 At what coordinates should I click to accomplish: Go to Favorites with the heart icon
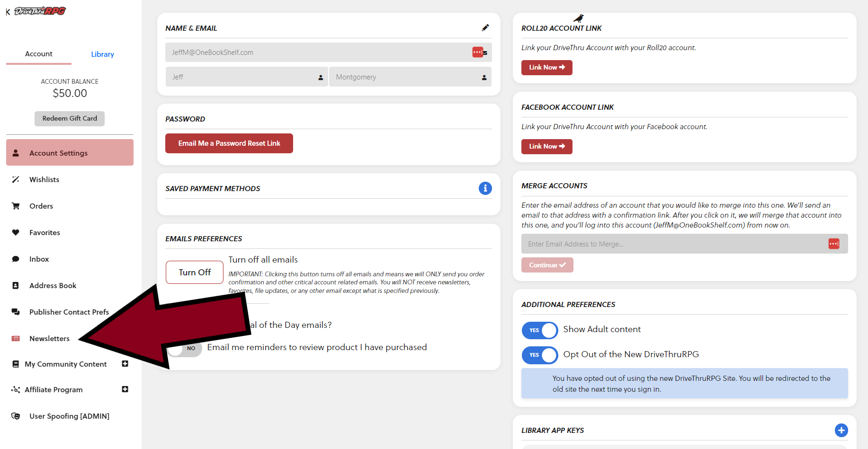point(45,233)
